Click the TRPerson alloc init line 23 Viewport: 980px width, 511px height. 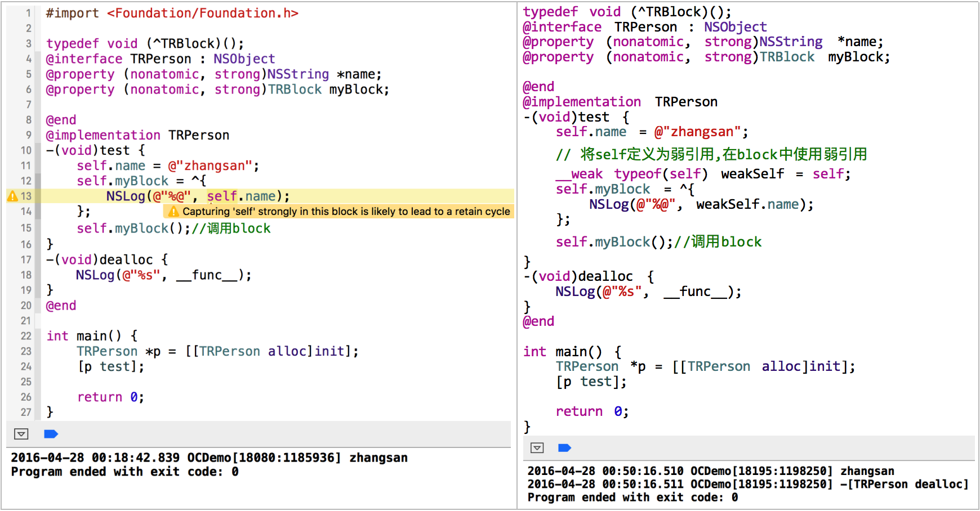[217, 351]
